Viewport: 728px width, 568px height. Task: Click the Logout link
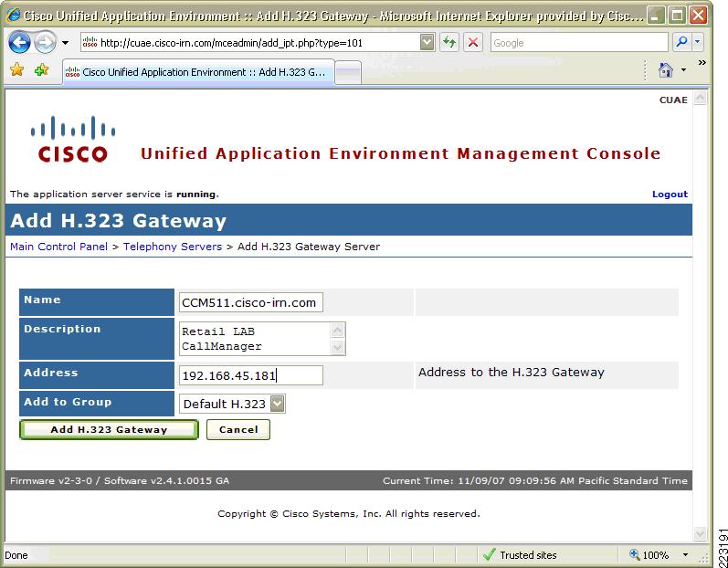(670, 194)
